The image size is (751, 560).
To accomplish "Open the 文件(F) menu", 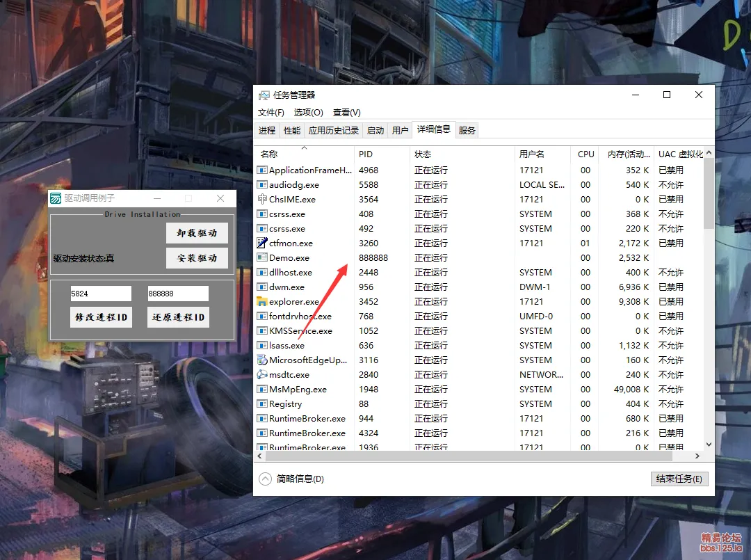I will point(271,113).
